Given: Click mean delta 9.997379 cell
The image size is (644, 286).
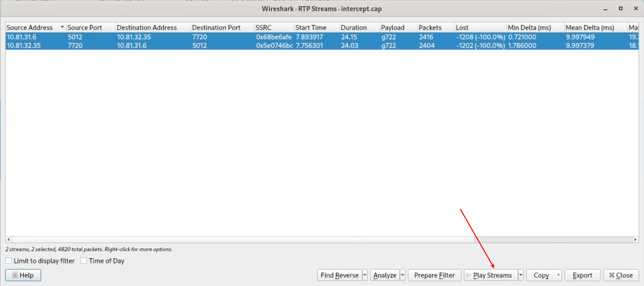Looking at the screenshot, I should [581, 45].
